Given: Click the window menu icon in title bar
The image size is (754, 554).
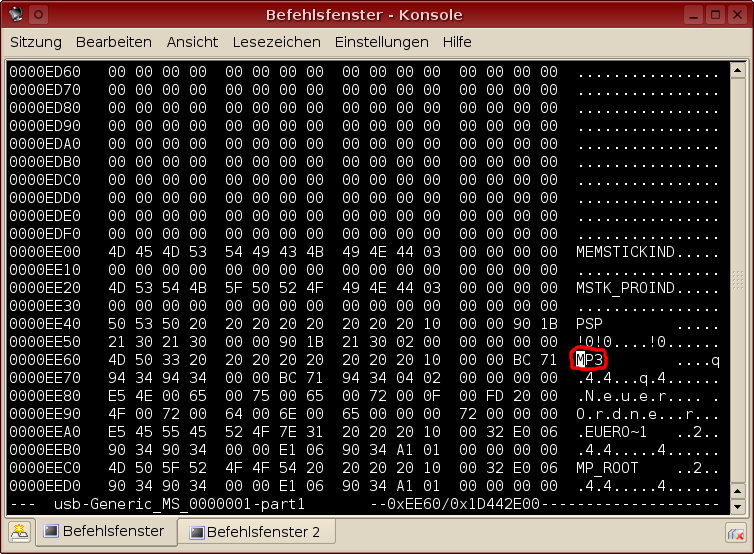Looking at the screenshot, I should pos(14,15).
